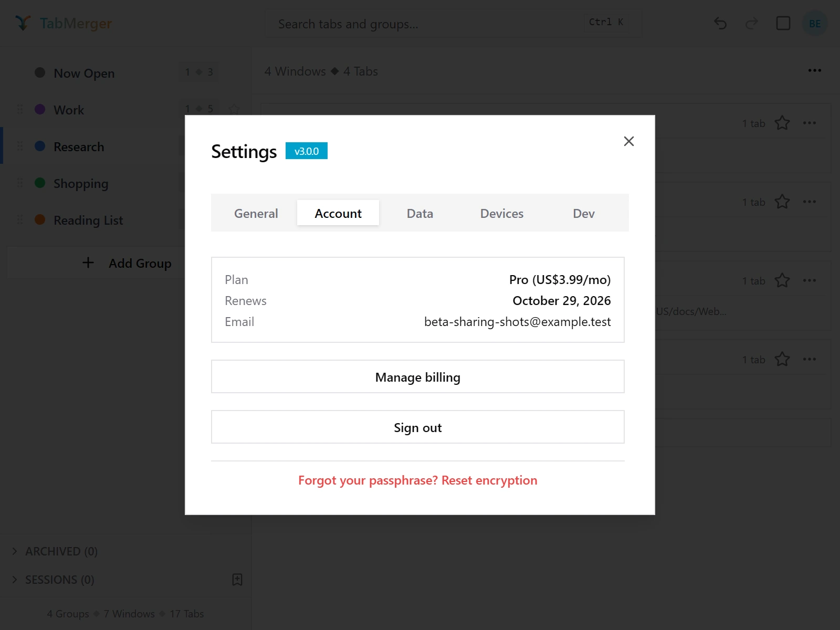Click the drag handle beside Reading List
840x630 pixels.
click(20, 219)
